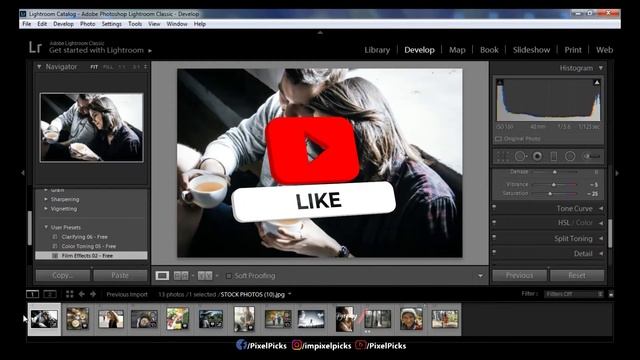The width and height of the screenshot is (640, 360).
Task: Click Before/After top-bottom YY view icon
Action: 205,276
